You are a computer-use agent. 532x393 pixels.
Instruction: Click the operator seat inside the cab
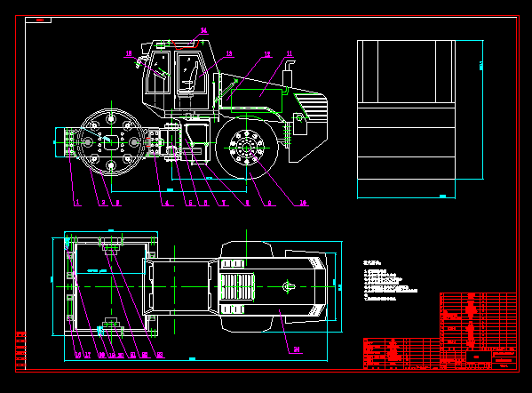coord(190,79)
